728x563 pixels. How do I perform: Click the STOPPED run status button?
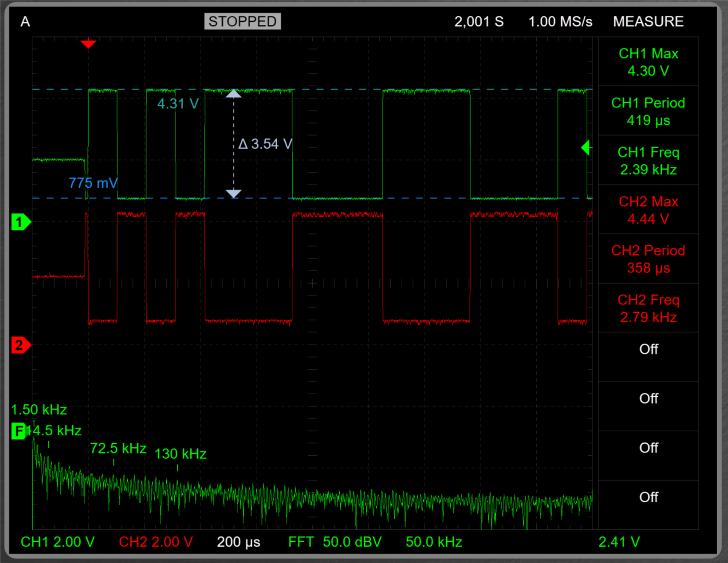click(242, 21)
